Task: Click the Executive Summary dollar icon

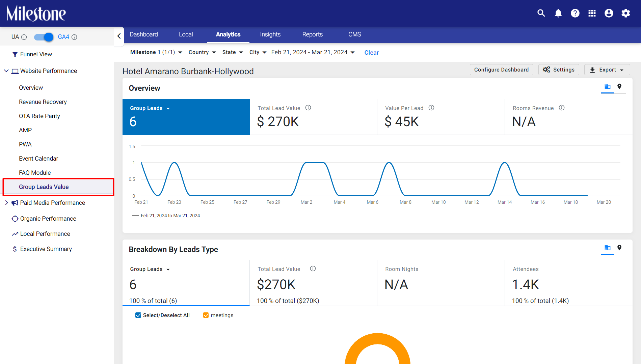Action: point(15,249)
